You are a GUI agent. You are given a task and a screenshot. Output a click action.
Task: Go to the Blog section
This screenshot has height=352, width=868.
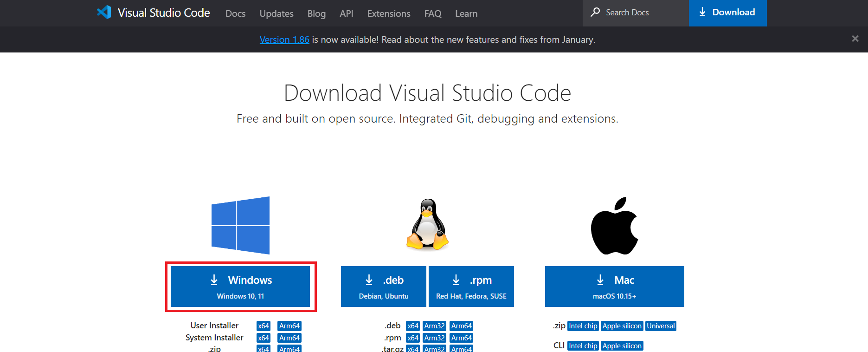click(x=316, y=13)
